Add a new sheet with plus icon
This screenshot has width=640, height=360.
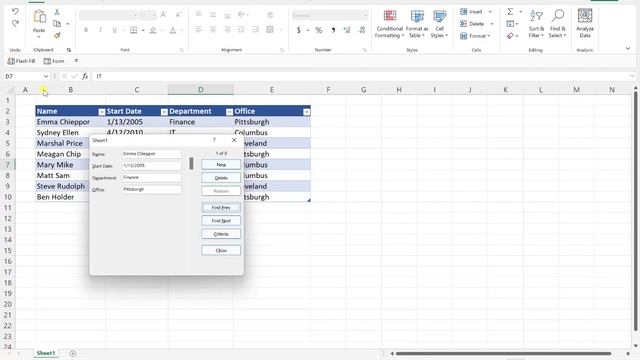(73, 353)
